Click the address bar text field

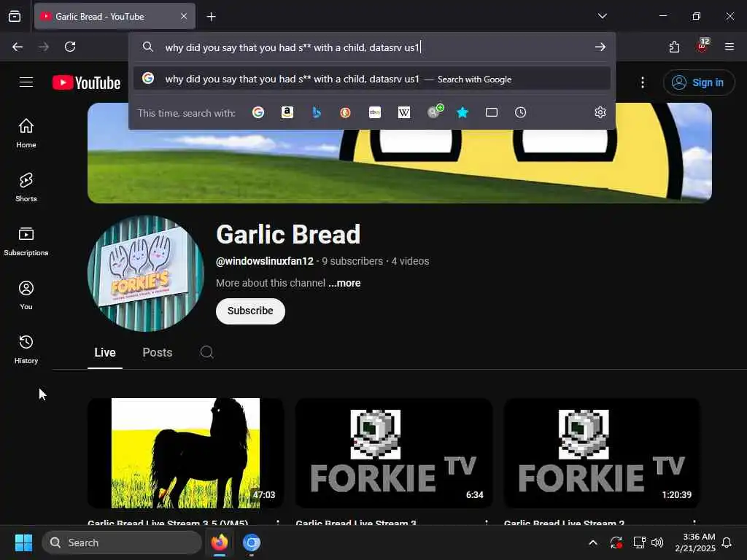click(x=371, y=47)
